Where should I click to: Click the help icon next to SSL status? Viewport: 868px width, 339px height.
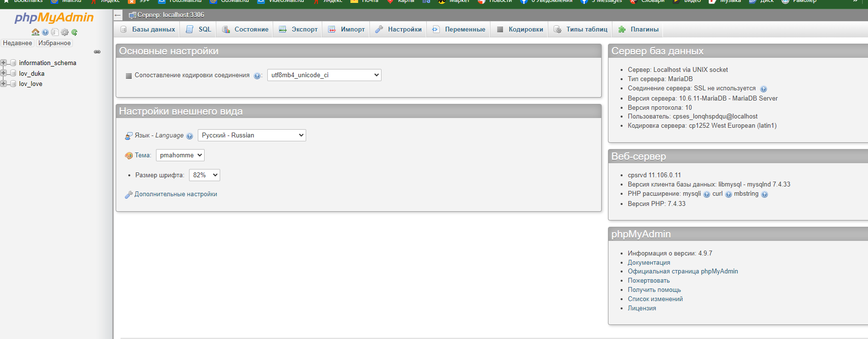764,89
